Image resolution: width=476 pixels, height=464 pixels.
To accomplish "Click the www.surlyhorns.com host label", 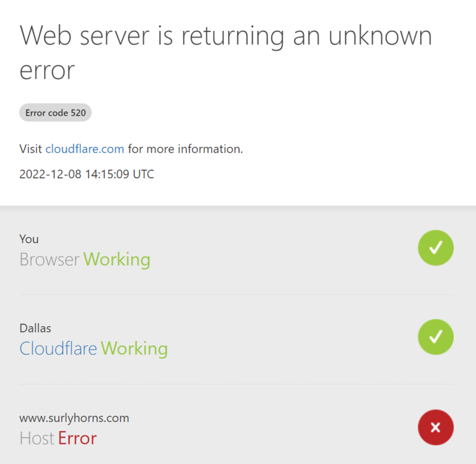I will 74,418.
